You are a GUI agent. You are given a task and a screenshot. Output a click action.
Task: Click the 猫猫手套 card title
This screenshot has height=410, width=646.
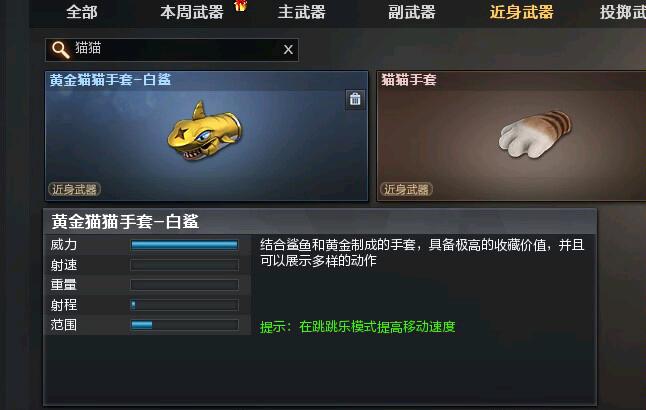(x=409, y=80)
